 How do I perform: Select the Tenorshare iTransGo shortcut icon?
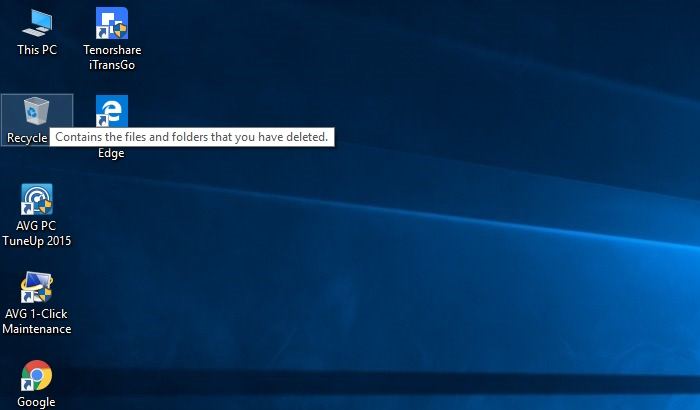(112, 23)
